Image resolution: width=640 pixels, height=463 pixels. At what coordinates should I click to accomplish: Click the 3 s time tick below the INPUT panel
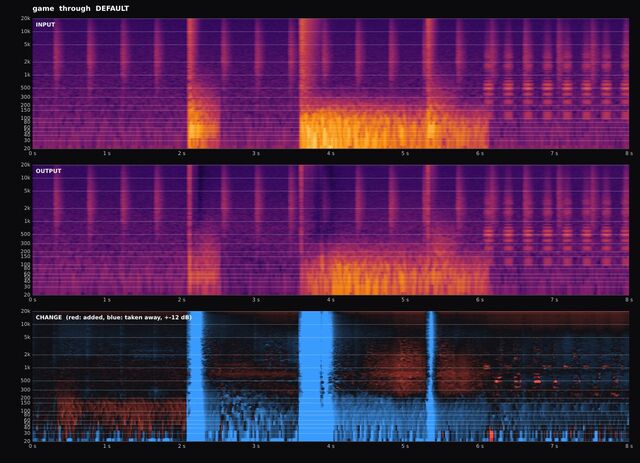tap(256, 154)
